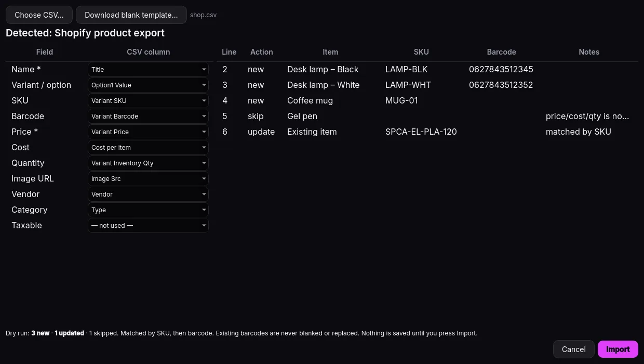Select the 'Gel pen' skipped item
644x364 pixels.
(x=302, y=116)
